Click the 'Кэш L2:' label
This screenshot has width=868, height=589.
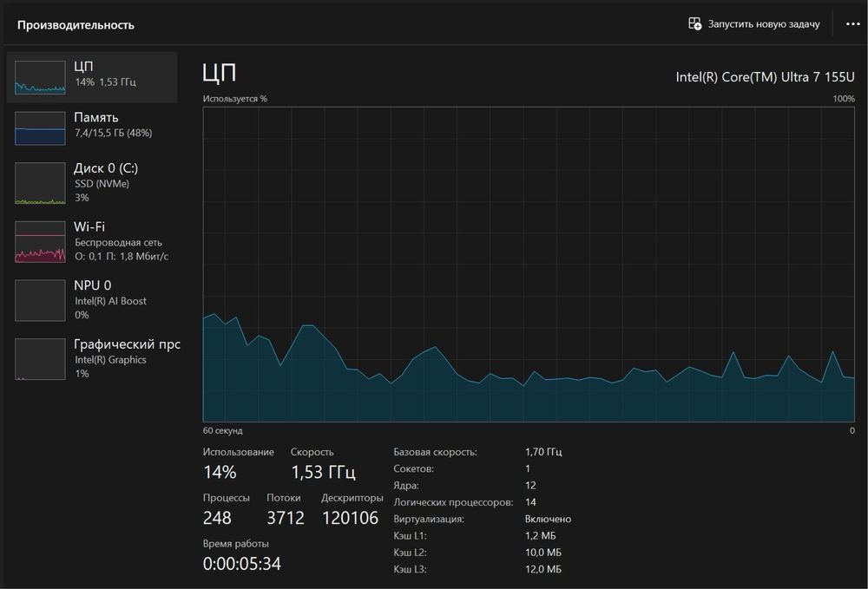(x=410, y=553)
